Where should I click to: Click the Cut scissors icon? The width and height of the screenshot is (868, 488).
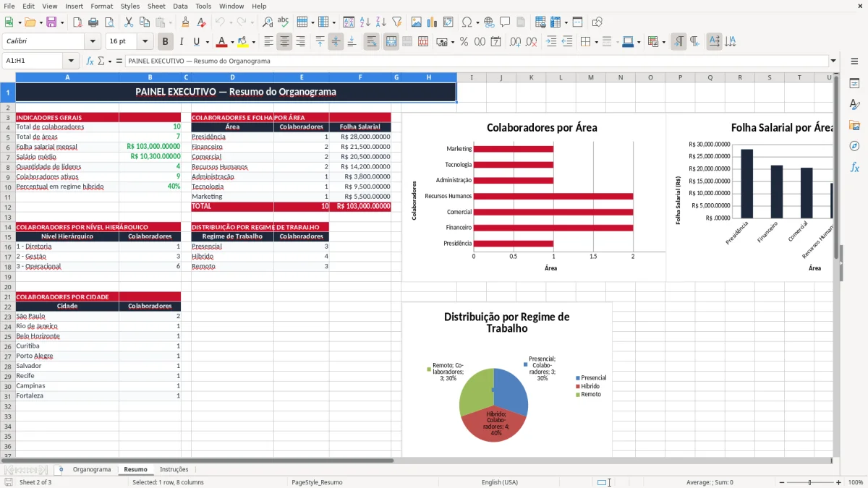pos(128,22)
